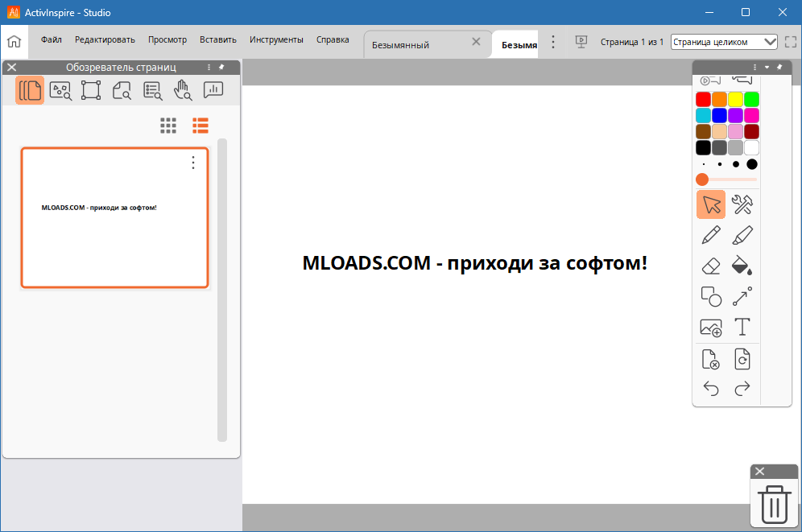Close the first Безымянный tab
This screenshot has width=802, height=532.
476,42
